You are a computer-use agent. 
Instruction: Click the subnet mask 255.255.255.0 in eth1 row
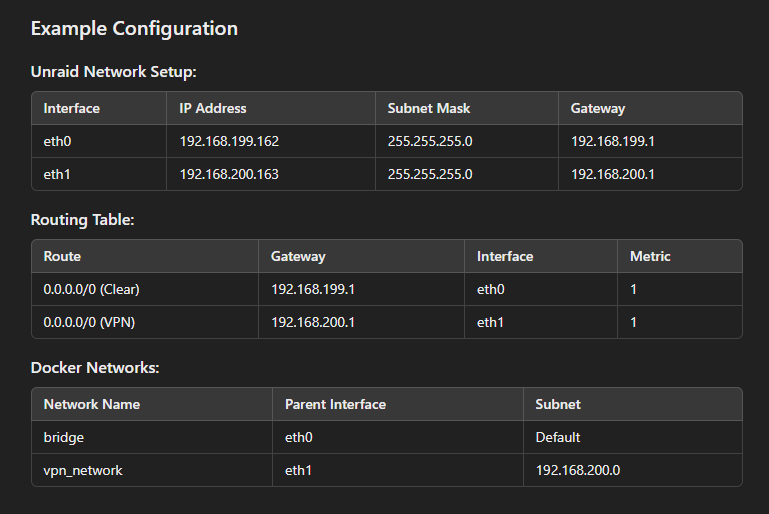pyautogui.click(x=430, y=174)
